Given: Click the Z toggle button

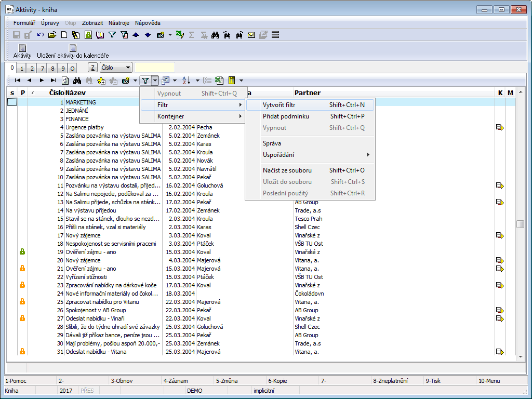Looking at the screenshot, I should 92,68.
